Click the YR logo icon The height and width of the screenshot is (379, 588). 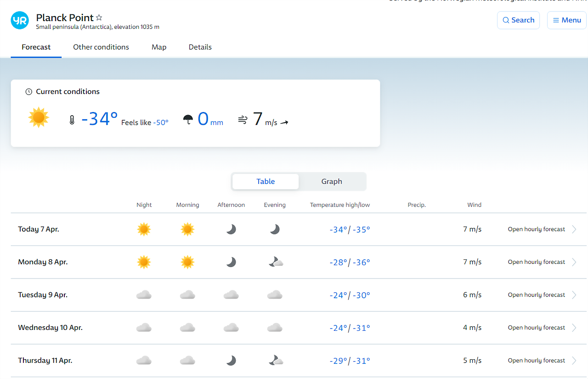(20, 20)
